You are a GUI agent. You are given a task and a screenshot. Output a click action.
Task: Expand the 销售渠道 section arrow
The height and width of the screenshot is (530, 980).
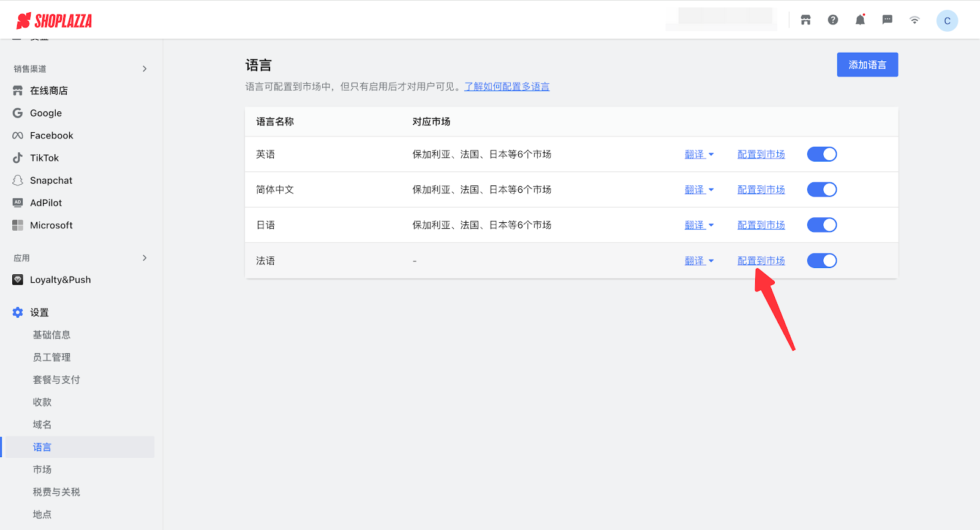[145, 69]
